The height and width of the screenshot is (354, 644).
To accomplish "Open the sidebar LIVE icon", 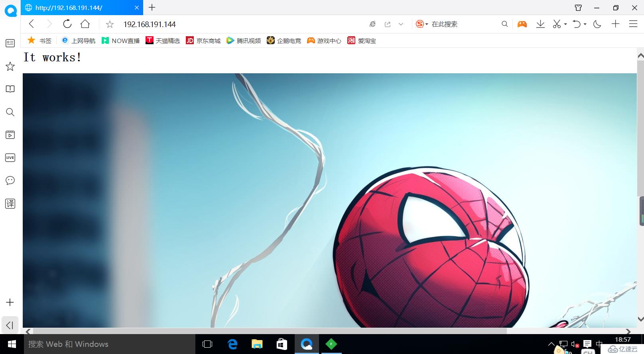I will [x=10, y=158].
